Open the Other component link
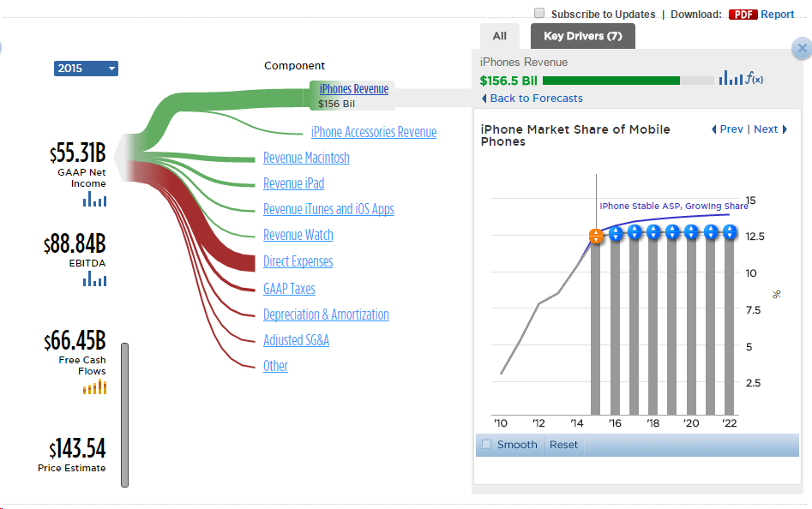Image resolution: width=812 pixels, height=509 pixels. [x=275, y=366]
